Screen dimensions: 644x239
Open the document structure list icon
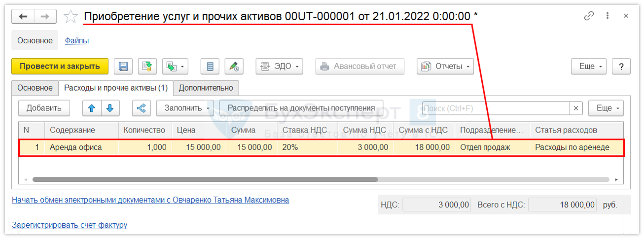(x=210, y=66)
